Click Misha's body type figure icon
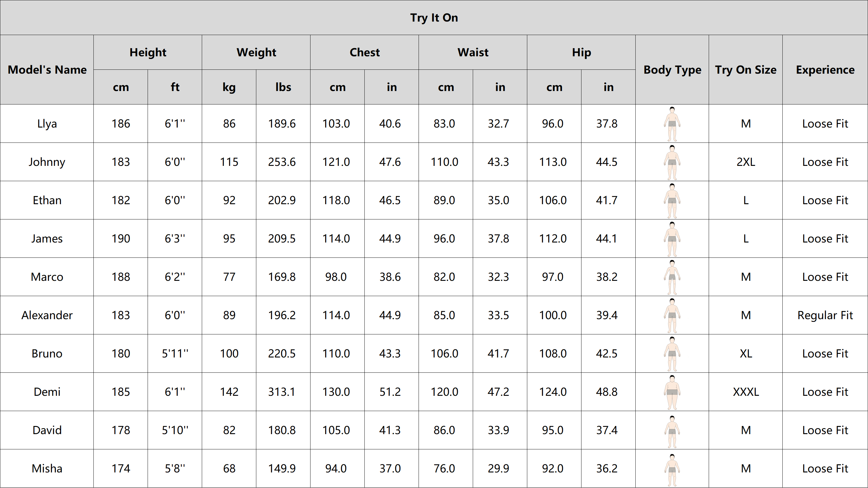The height and width of the screenshot is (488, 868). click(x=672, y=469)
